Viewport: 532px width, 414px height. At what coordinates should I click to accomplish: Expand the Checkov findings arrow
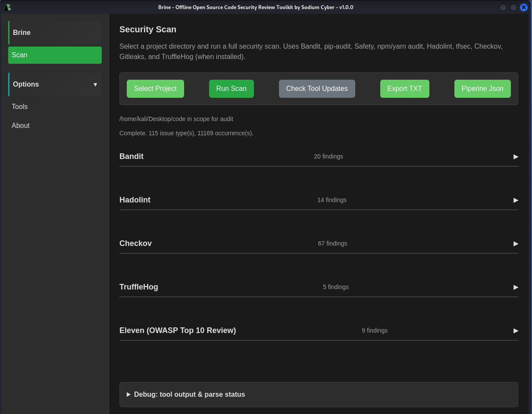click(516, 244)
